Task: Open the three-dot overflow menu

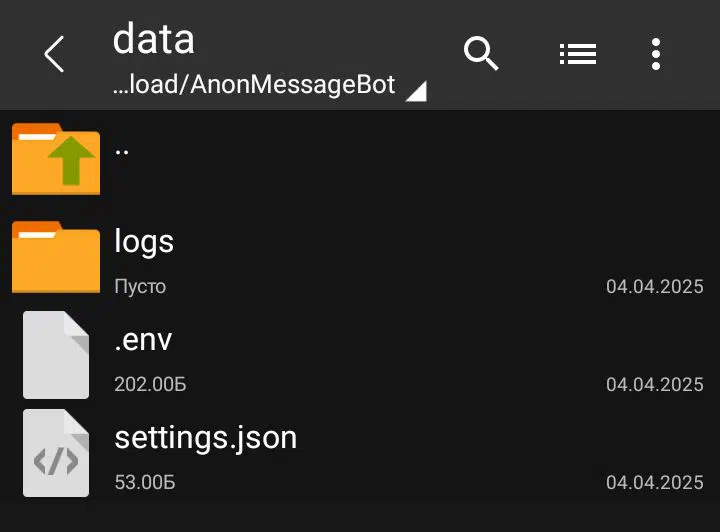Action: coord(656,54)
